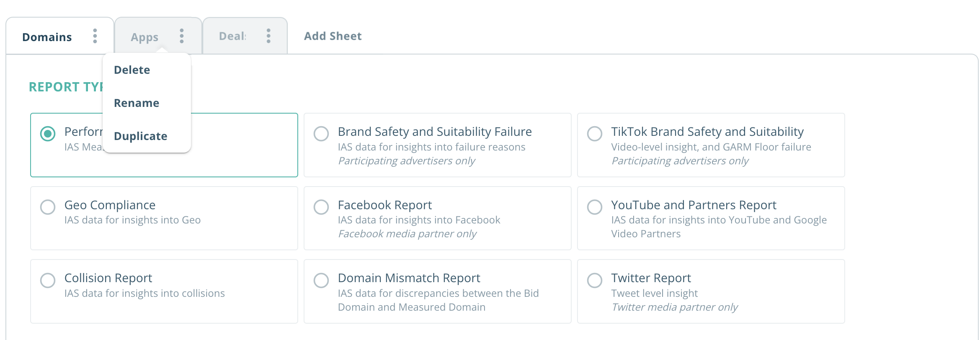Select the Collision Report radio button
This screenshot has width=980, height=340.
(48, 280)
